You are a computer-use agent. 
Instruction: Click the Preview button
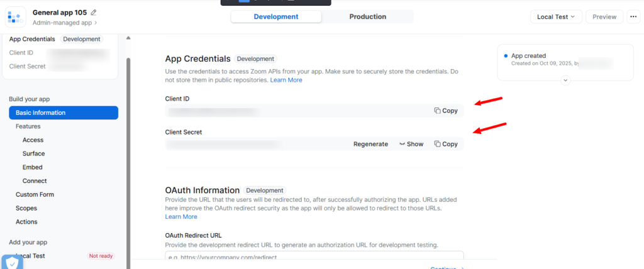click(604, 17)
